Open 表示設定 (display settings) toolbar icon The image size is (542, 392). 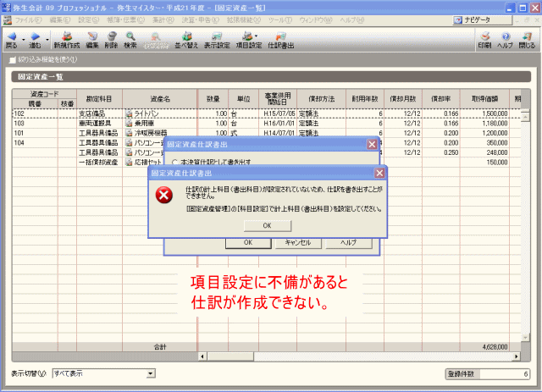[x=217, y=40]
